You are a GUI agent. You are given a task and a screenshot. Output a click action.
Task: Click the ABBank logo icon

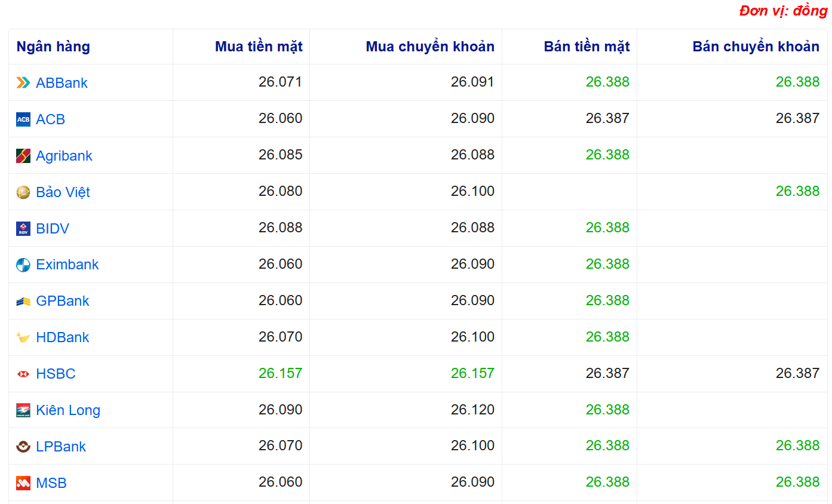pyautogui.click(x=23, y=83)
